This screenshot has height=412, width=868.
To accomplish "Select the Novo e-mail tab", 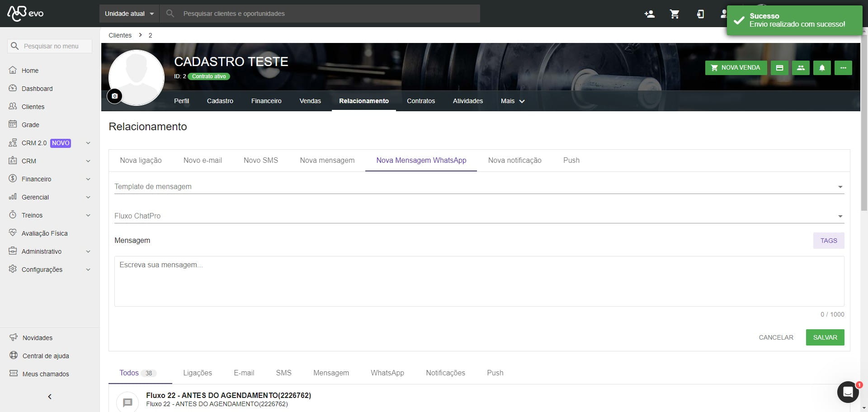I will coord(203,160).
